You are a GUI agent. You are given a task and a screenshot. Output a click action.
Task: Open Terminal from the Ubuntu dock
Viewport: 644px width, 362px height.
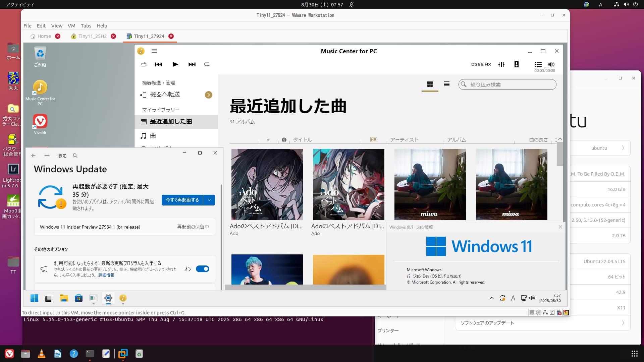[90, 354]
